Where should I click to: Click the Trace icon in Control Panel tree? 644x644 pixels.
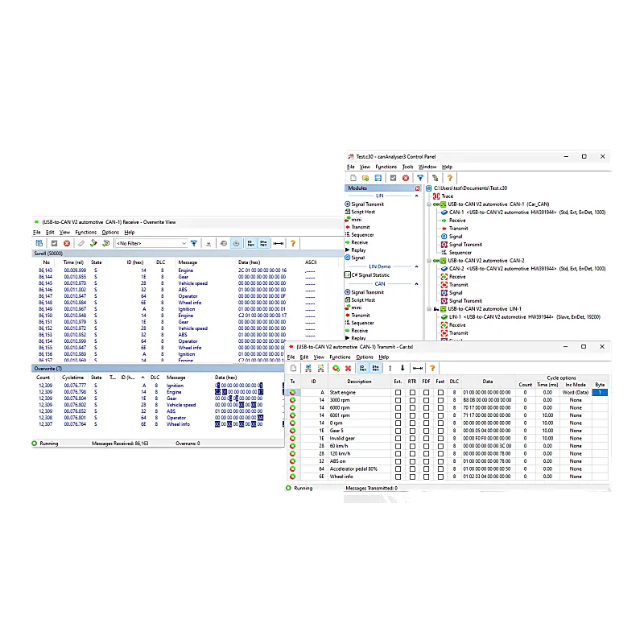tap(438, 196)
